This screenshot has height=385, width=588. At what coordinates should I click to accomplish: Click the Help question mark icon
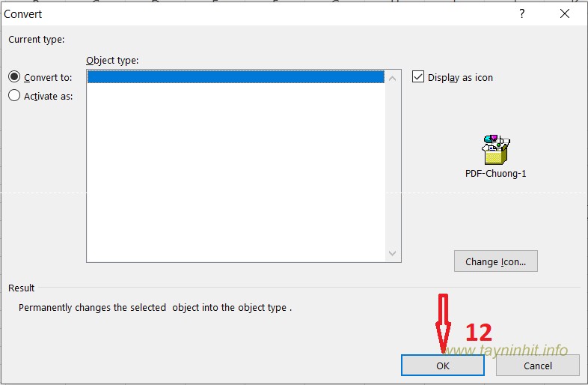[x=522, y=13]
